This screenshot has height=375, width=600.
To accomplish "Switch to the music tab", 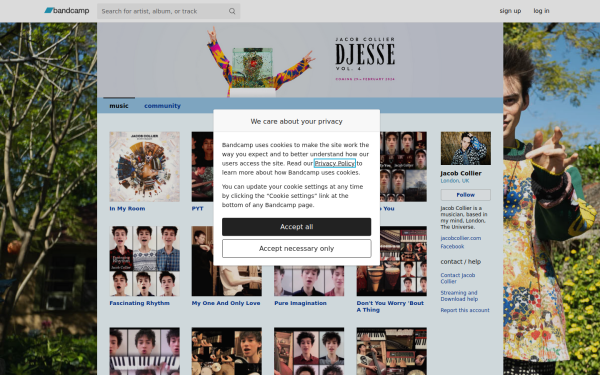I will point(119,106).
